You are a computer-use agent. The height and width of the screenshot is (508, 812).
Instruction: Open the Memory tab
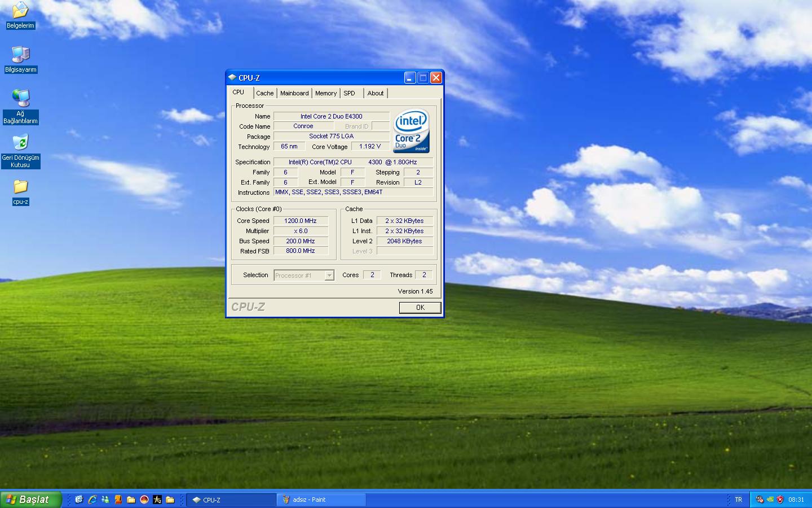[326, 93]
